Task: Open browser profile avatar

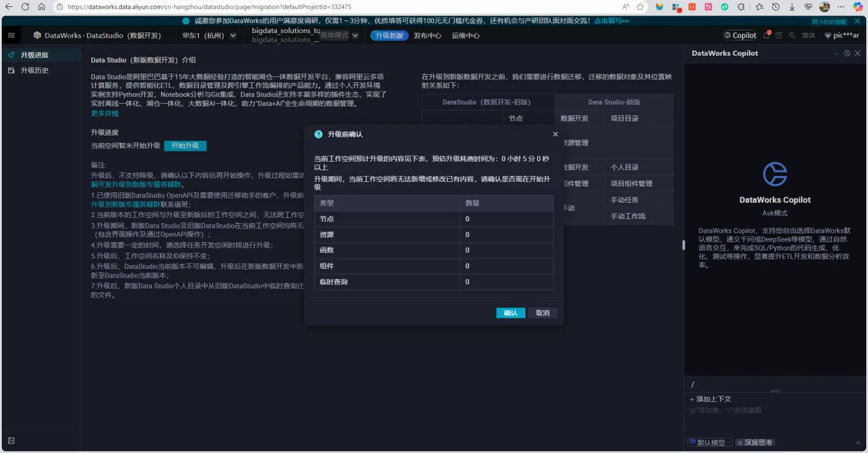Action: (x=825, y=7)
